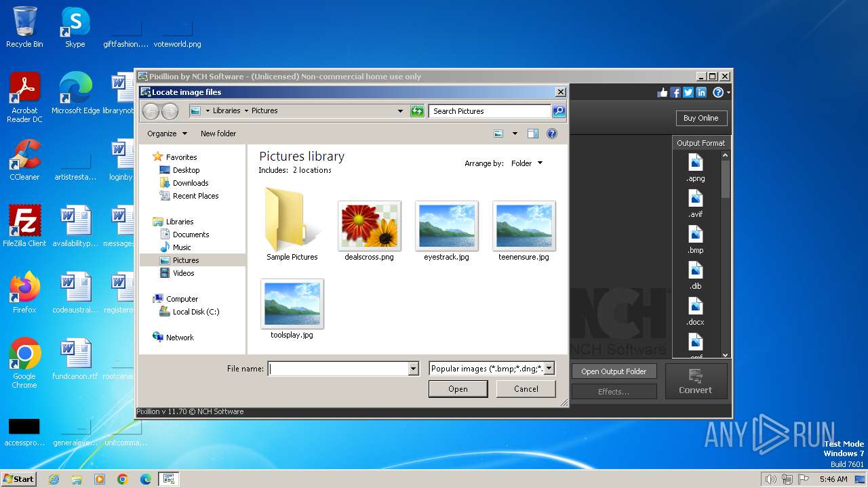Viewport: 868px width, 488px height.
Task: Open the Organize dropdown menu
Action: [x=167, y=134]
